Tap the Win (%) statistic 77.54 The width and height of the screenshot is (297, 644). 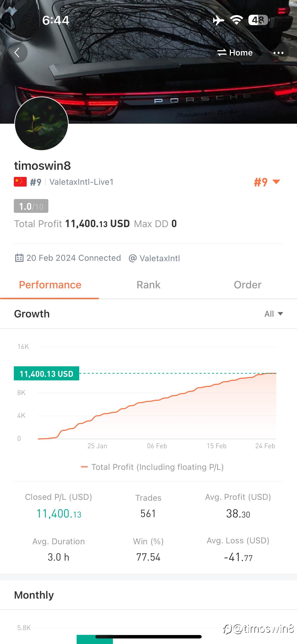pyautogui.click(x=148, y=557)
